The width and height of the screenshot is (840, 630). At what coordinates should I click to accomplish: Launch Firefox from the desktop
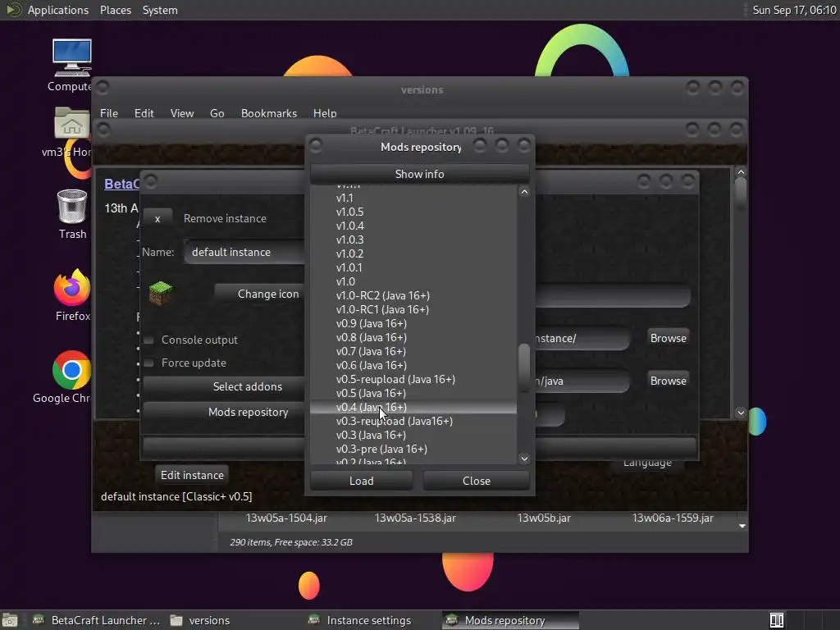click(72, 287)
